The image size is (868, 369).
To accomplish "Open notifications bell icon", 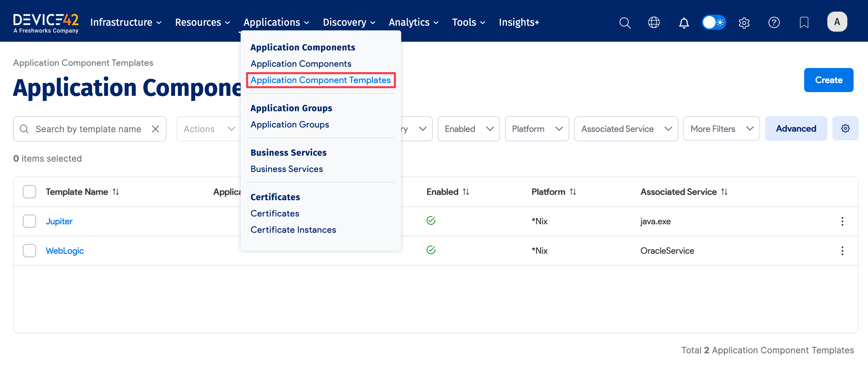I will [684, 23].
